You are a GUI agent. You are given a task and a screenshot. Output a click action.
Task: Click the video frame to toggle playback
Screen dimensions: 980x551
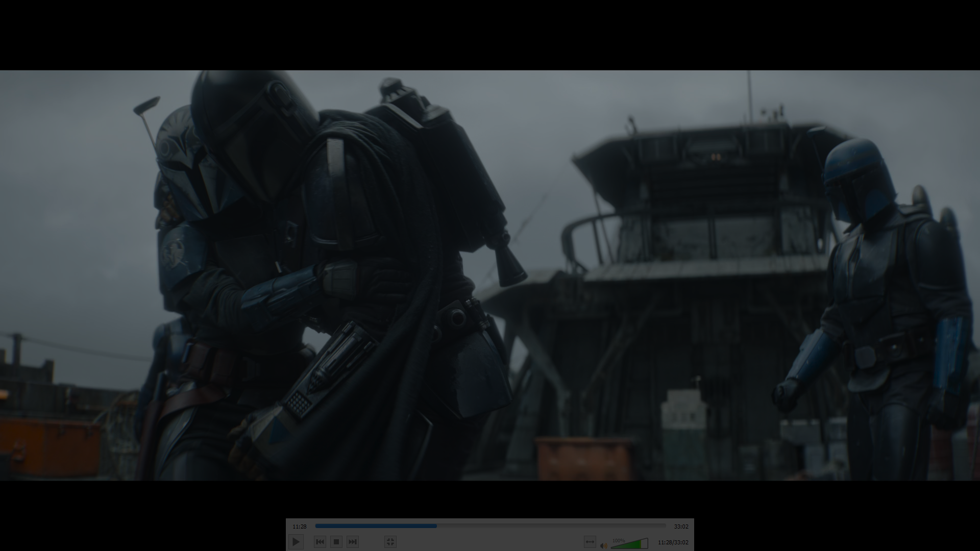tap(490, 275)
